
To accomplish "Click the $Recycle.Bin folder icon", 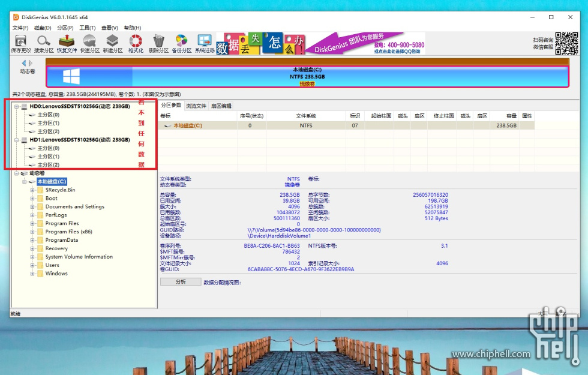I will click(x=40, y=190).
